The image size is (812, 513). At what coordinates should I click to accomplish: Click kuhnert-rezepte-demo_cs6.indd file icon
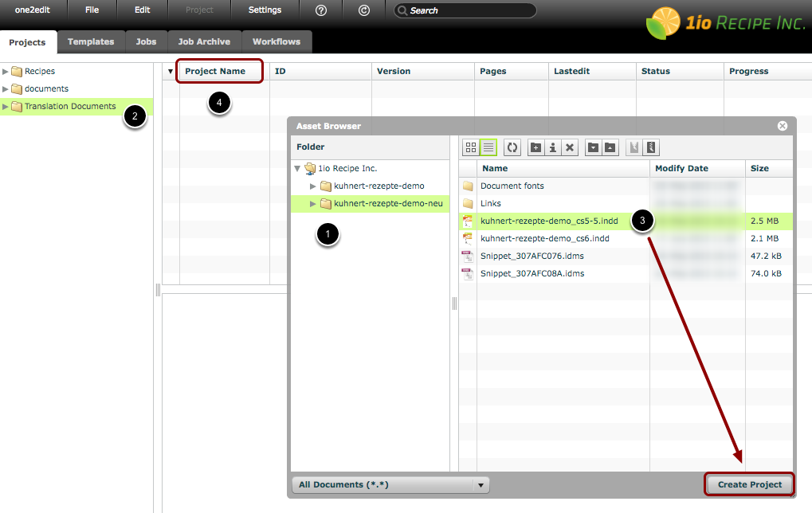point(468,239)
